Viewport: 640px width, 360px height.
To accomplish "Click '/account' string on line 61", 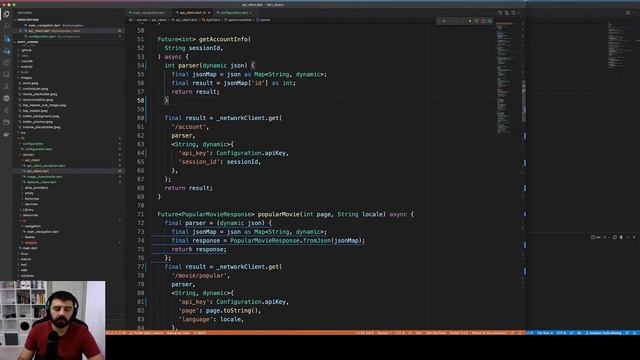I will pyautogui.click(x=190, y=127).
